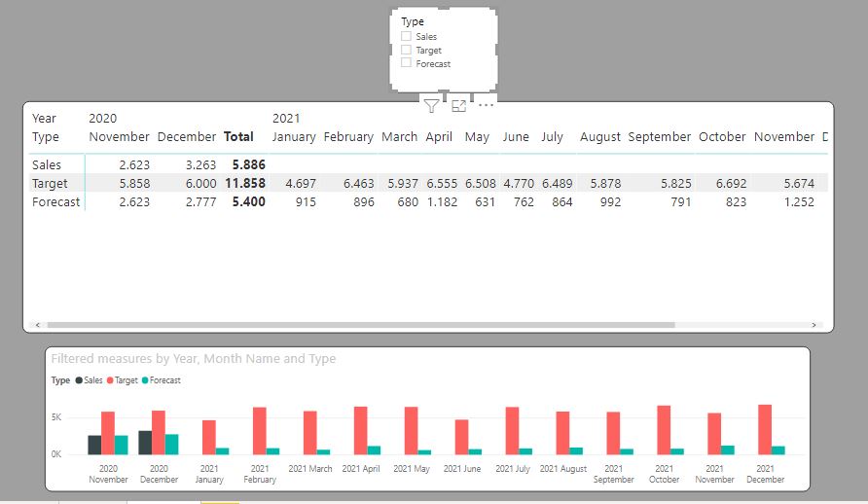Click the Target bar for 2021 June
Viewport: 868px width, 504px height.
tap(461, 437)
